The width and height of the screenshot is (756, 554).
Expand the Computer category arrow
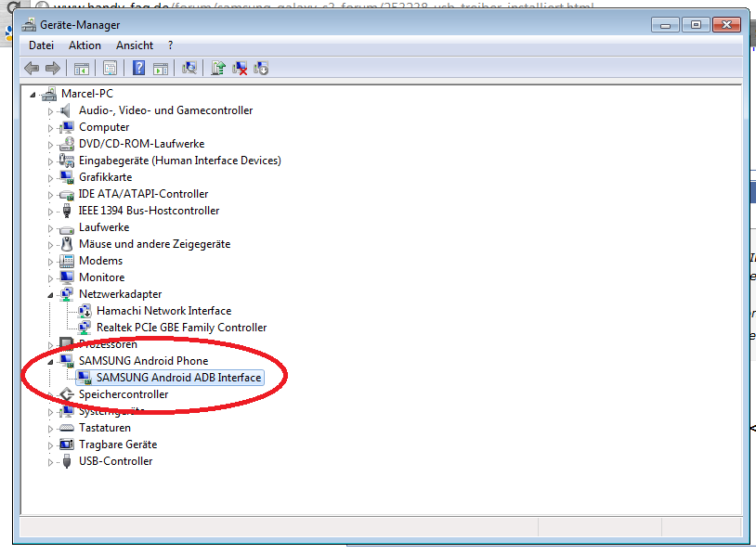[50, 128]
